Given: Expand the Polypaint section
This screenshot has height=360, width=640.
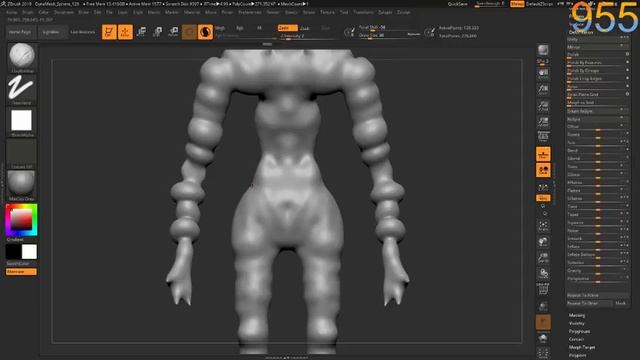Looking at the screenshot, I should coord(578,356).
